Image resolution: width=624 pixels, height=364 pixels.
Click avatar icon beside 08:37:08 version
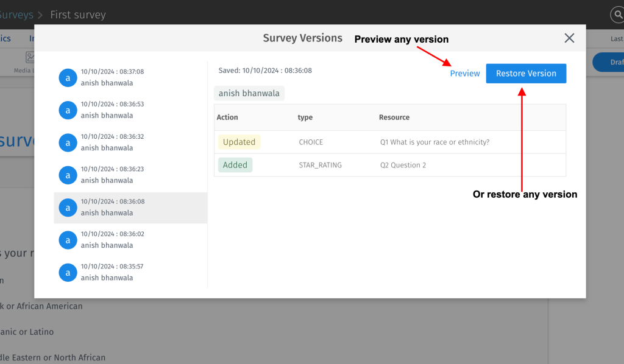(68, 78)
